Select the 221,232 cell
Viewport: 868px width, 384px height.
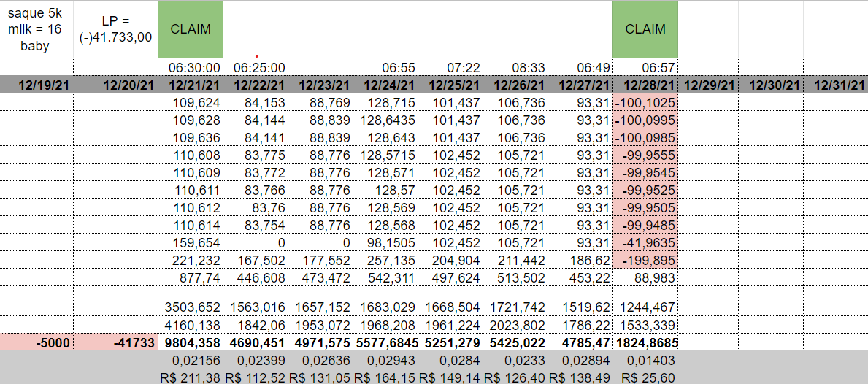click(x=191, y=259)
